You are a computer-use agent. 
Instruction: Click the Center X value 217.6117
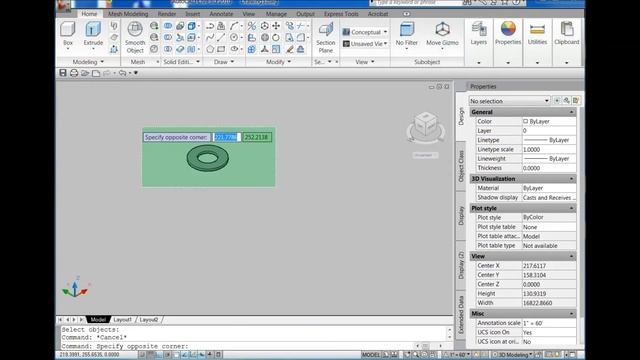[x=549, y=266]
